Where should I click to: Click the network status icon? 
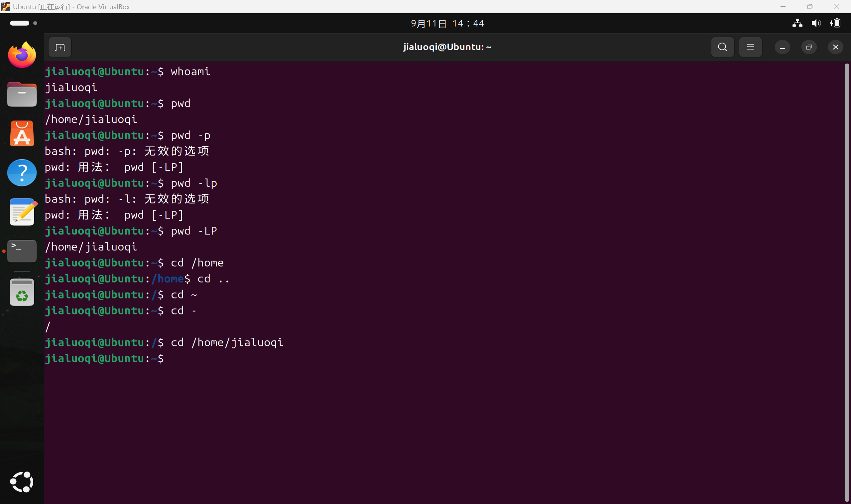pyautogui.click(x=797, y=23)
